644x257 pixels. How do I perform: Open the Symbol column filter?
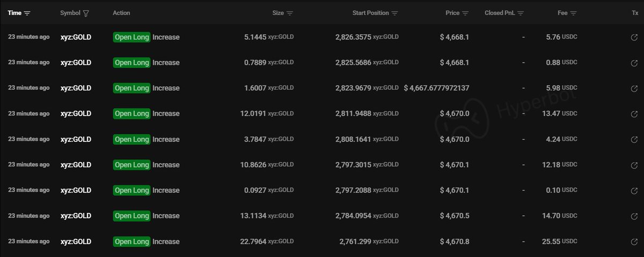tap(86, 13)
